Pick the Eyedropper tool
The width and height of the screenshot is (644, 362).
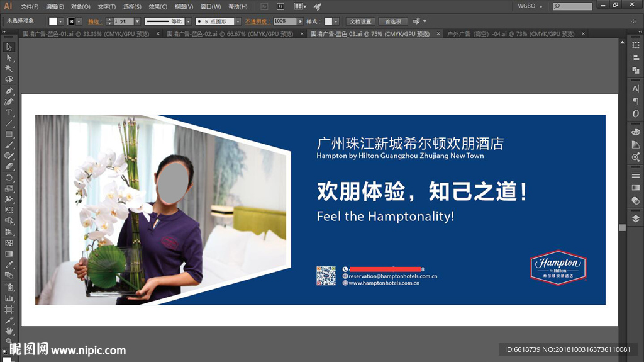[x=9, y=264]
